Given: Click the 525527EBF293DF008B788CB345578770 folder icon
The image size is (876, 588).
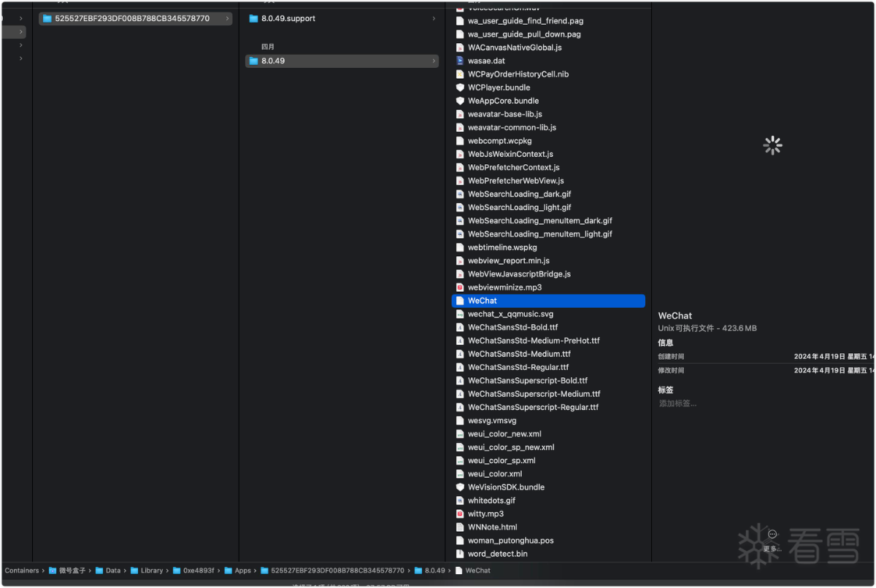Looking at the screenshot, I should [47, 18].
